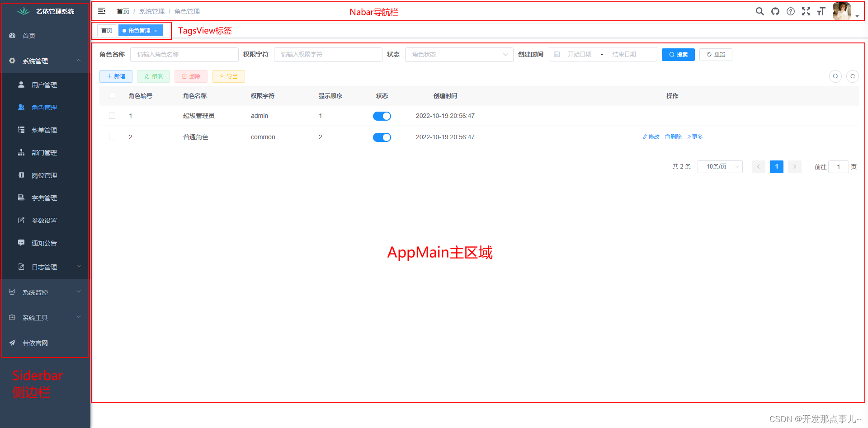Click the green 修改 toolbar button
The height and width of the screenshot is (428, 868).
coord(153,76)
